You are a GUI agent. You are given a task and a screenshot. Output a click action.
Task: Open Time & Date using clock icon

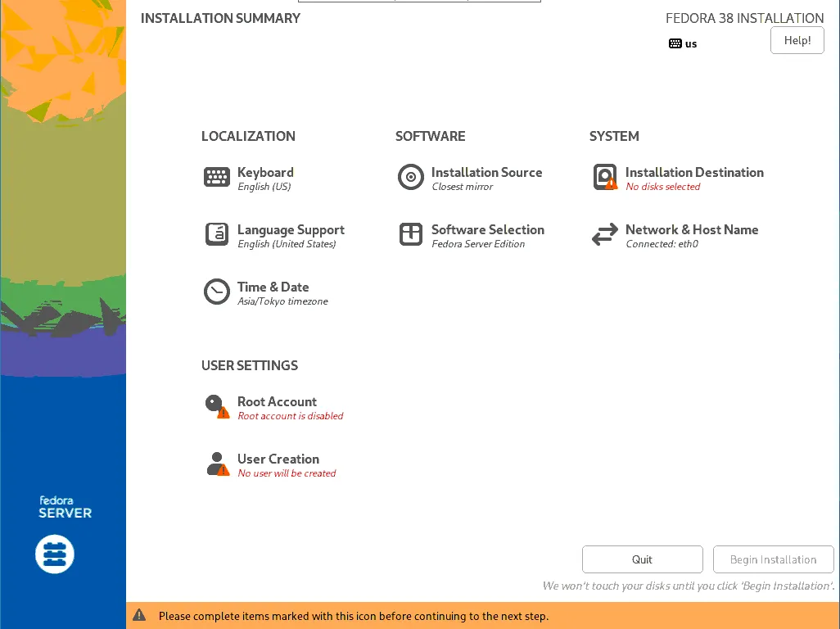(216, 292)
